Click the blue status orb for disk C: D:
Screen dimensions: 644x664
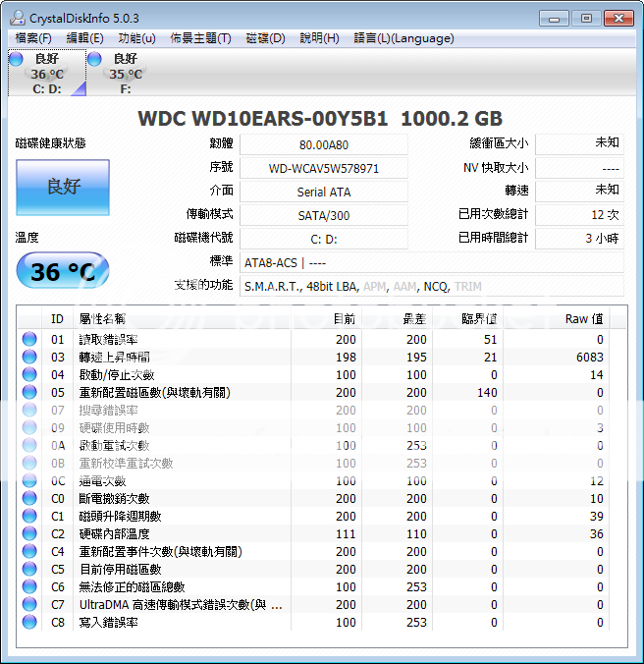tap(16, 60)
